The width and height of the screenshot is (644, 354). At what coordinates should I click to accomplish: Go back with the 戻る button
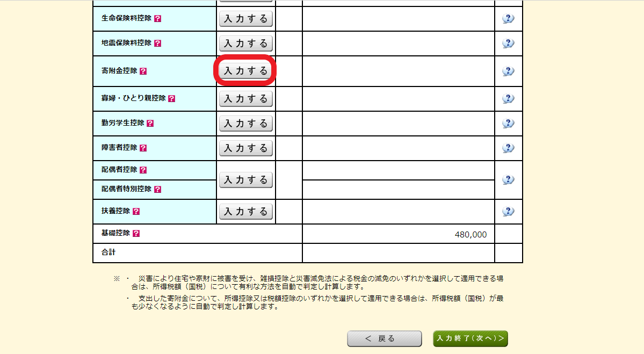point(385,339)
